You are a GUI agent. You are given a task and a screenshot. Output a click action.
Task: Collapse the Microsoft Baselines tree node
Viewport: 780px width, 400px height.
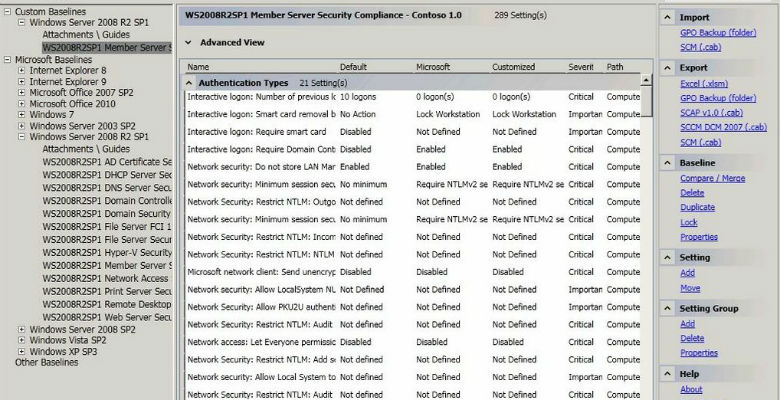tap(7, 59)
